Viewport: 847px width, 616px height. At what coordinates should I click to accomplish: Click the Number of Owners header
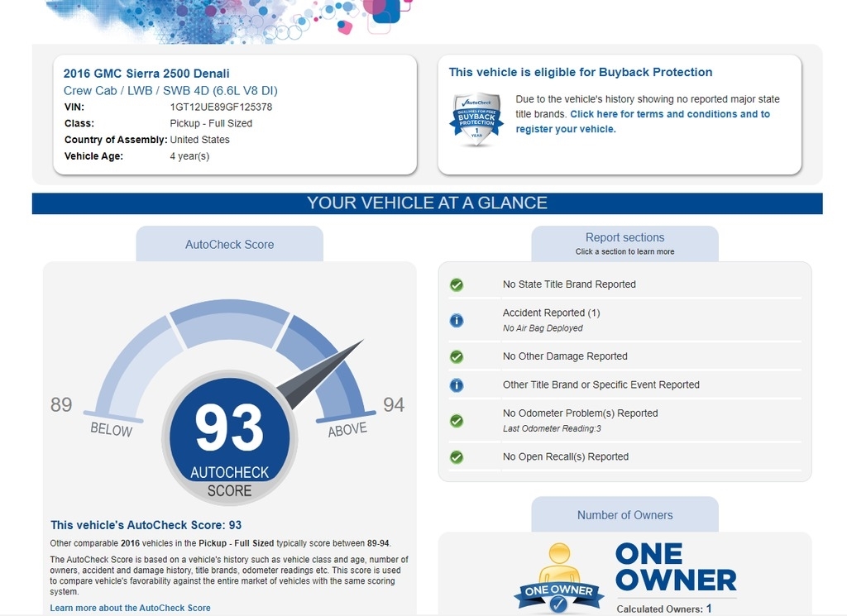(x=624, y=515)
